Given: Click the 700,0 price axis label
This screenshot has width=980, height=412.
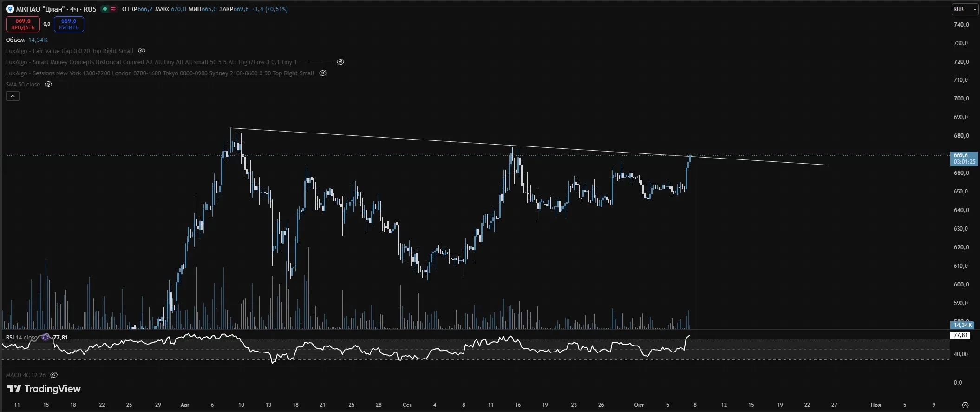Looking at the screenshot, I should pos(961,99).
